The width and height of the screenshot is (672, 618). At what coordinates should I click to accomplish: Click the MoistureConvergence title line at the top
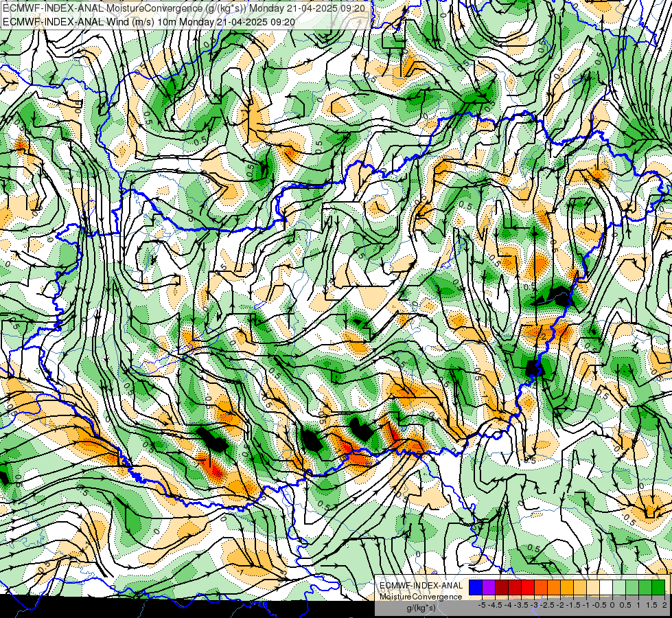184,8
